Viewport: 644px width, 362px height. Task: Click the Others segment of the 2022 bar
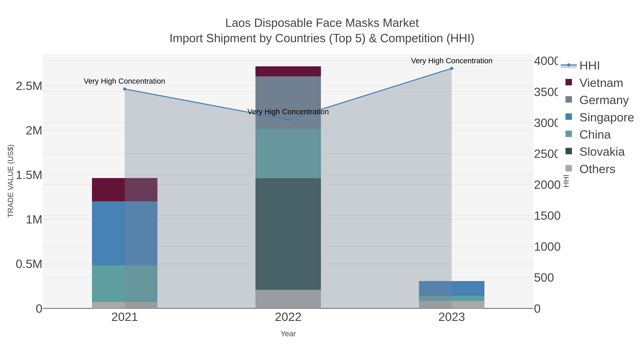[288, 299]
